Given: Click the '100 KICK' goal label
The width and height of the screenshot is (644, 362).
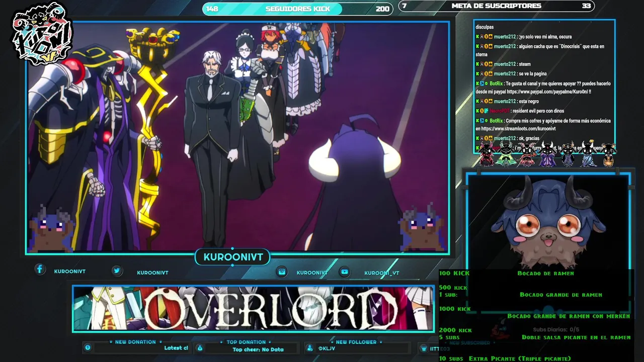Looking at the screenshot, I should [454, 273].
